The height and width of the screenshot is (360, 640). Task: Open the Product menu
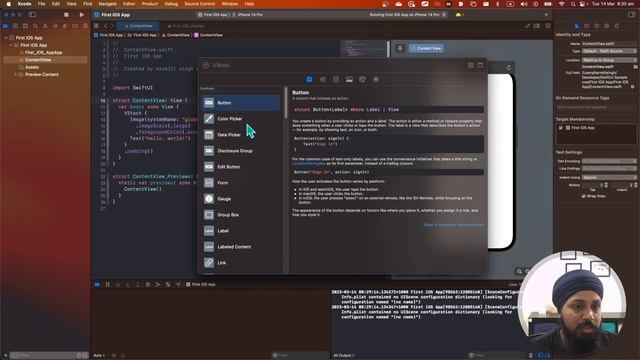[x=150, y=4]
